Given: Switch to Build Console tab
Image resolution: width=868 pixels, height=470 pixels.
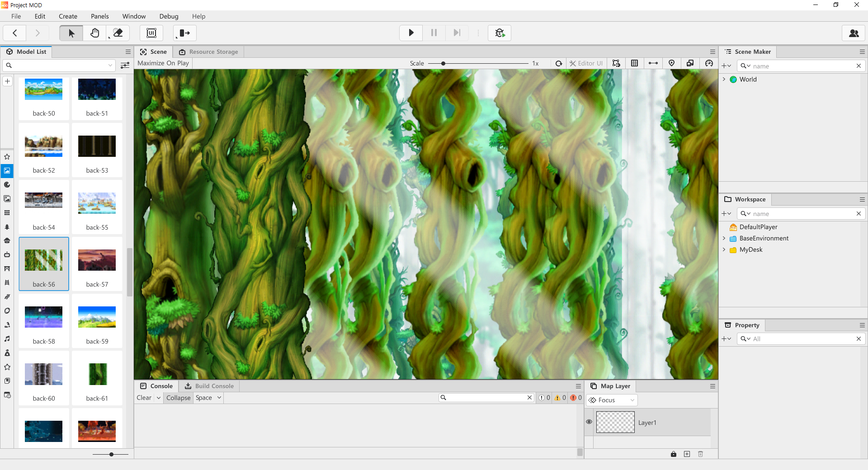Looking at the screenshot, I should pyautogui.click(x=209, y=386).
